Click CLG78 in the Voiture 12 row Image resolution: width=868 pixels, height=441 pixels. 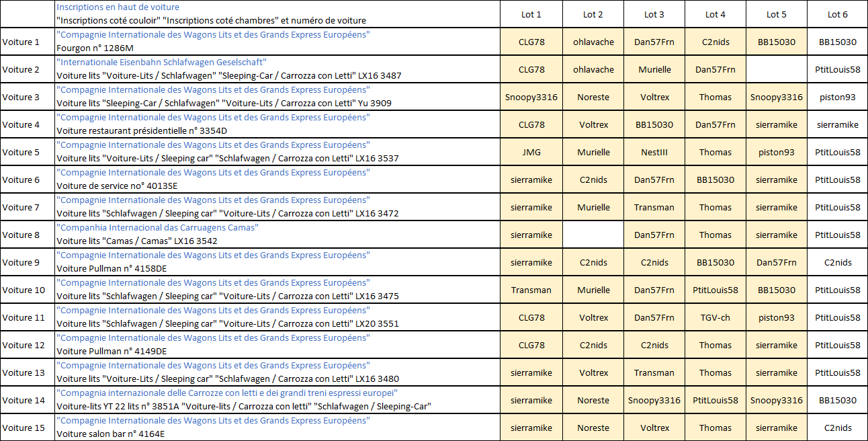[531, 345]
